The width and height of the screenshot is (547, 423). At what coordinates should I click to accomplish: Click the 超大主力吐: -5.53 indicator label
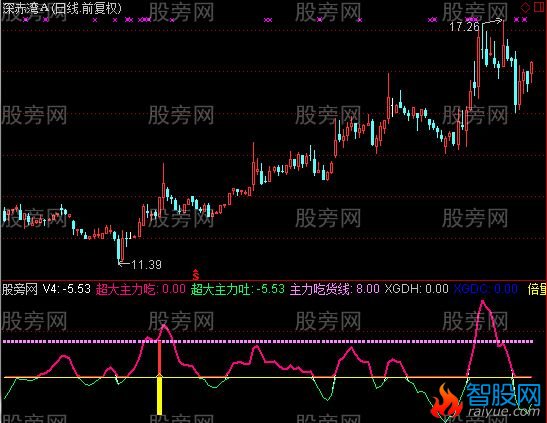coord(238,289)
